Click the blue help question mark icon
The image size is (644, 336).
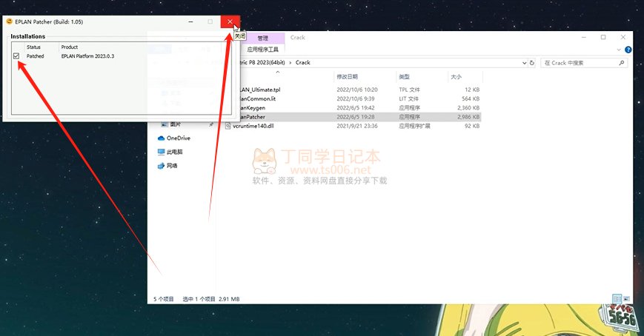pyautogui.click(x=629, y=50)
